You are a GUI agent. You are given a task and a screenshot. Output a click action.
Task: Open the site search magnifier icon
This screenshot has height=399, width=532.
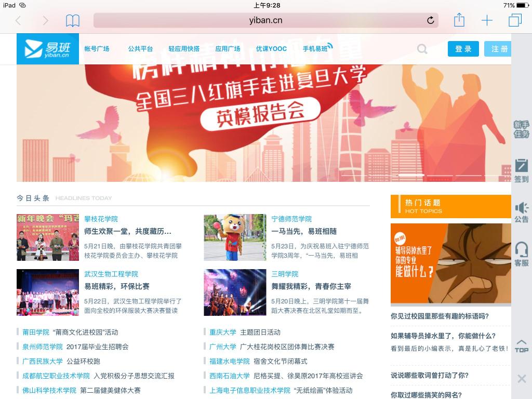point(422,49)
